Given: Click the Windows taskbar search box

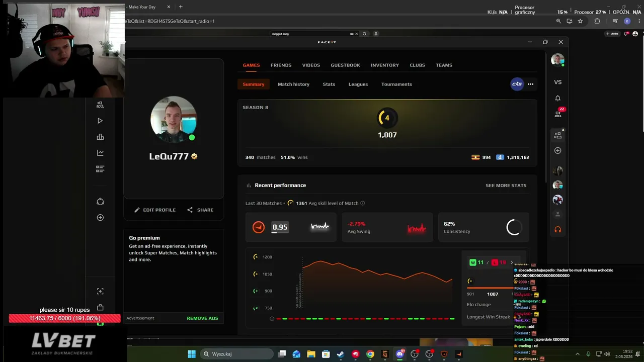Looking at the screenshot, I should coord(236,354).
